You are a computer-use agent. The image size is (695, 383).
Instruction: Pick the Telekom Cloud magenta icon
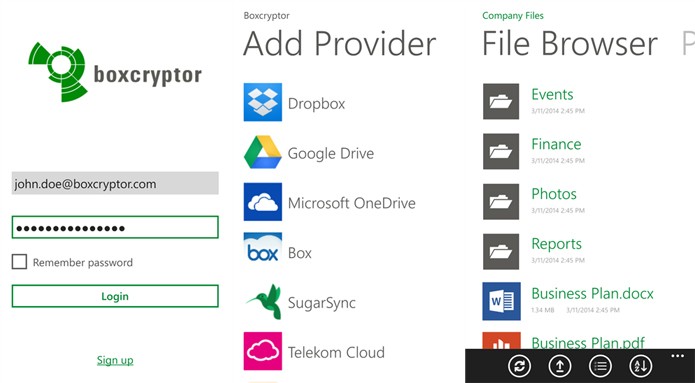click(x=262, y=351)
